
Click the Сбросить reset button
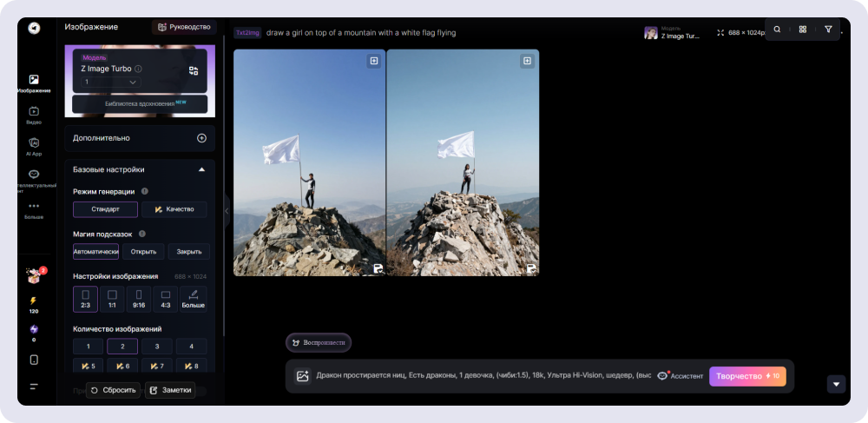tap(113, 391)
